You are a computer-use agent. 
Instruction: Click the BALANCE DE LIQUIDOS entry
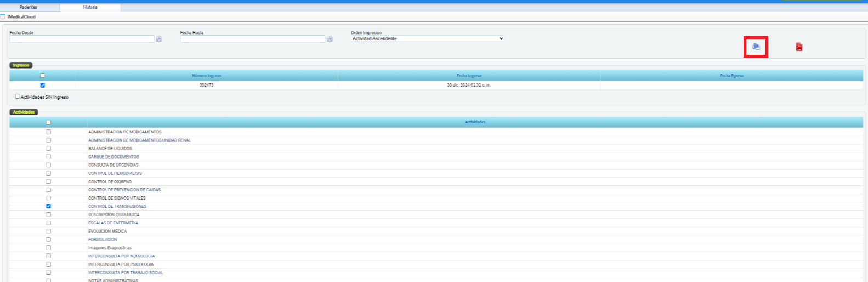point(110,149)
